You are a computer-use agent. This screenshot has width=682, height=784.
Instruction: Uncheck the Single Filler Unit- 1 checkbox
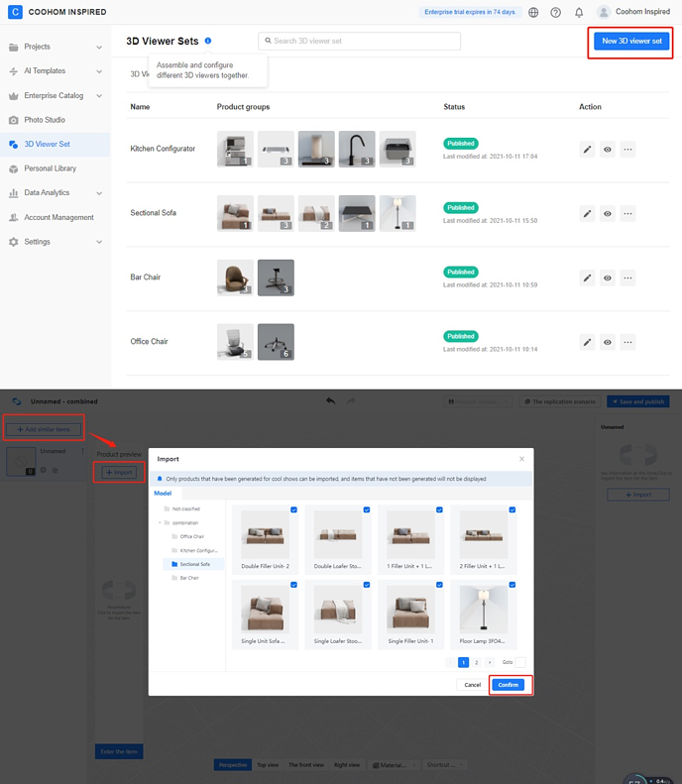[x=439, y=585]
